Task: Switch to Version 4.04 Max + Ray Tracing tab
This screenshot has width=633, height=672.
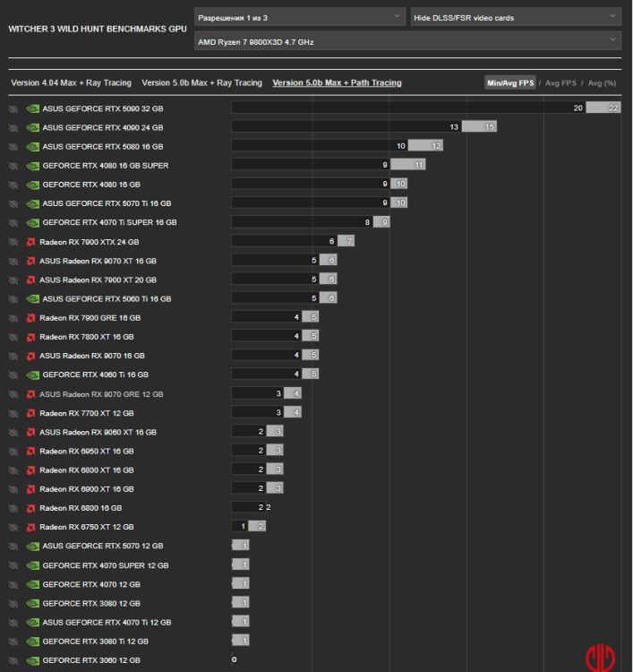Action: pyautogui.click(x=71, y=82)
